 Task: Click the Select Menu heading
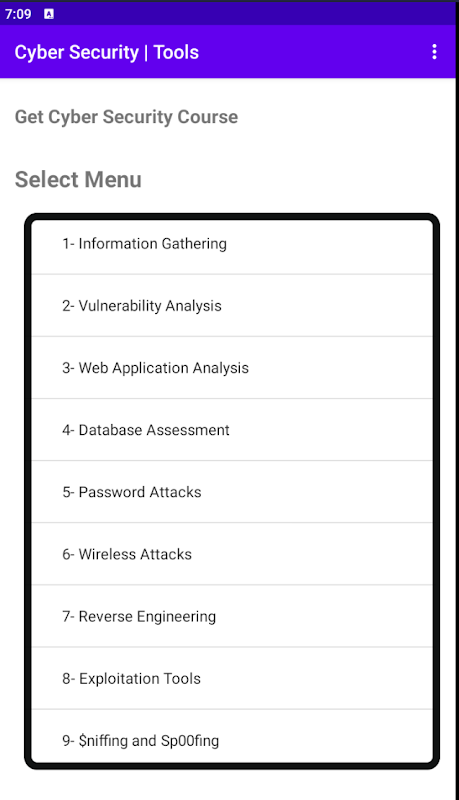pos(78,180)
